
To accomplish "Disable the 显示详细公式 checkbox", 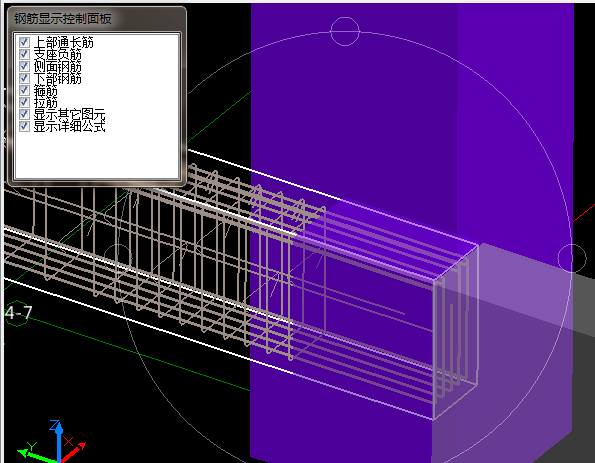I will (x=24, y=126).
